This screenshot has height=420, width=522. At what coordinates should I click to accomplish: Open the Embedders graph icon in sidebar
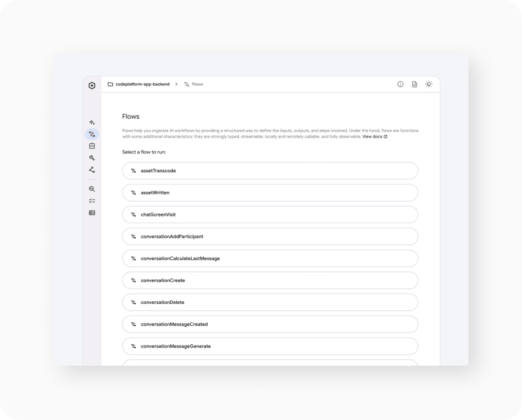(x=92, y=169)
